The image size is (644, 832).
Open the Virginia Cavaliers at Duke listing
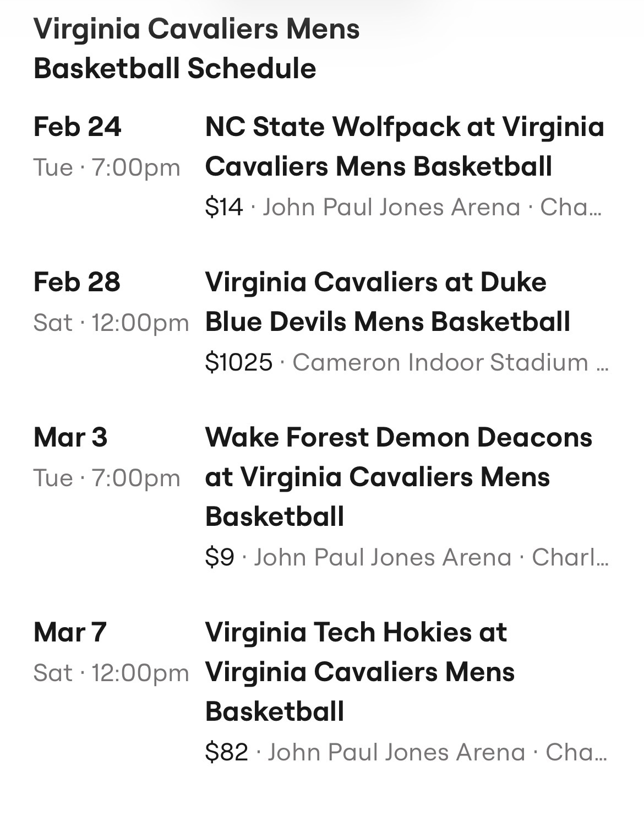pyautogui.click(x=388, y=302)
